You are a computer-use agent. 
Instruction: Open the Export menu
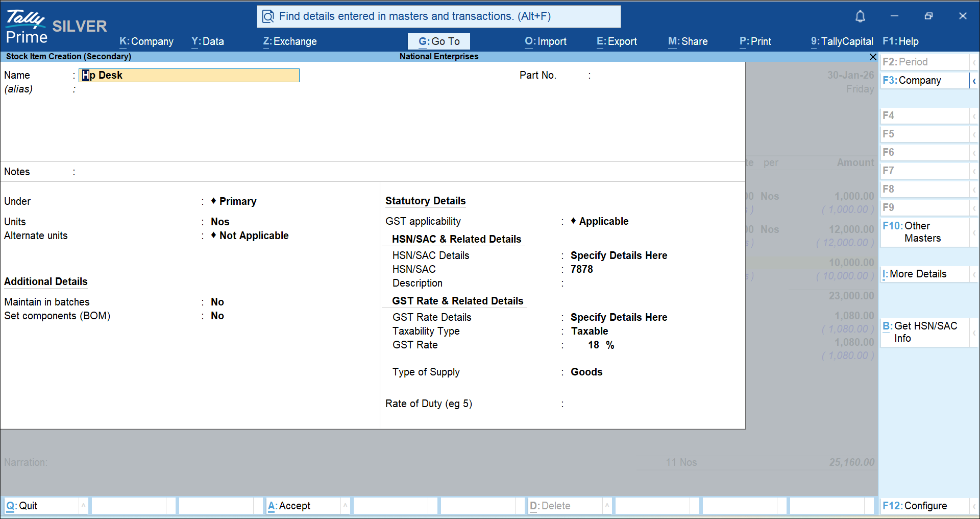[x=617, y=41]
